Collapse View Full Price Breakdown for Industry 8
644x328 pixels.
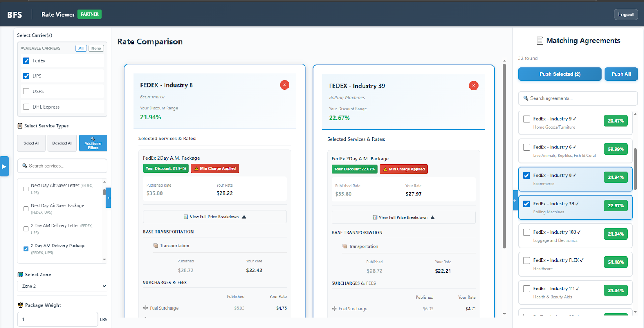[215, 217]
